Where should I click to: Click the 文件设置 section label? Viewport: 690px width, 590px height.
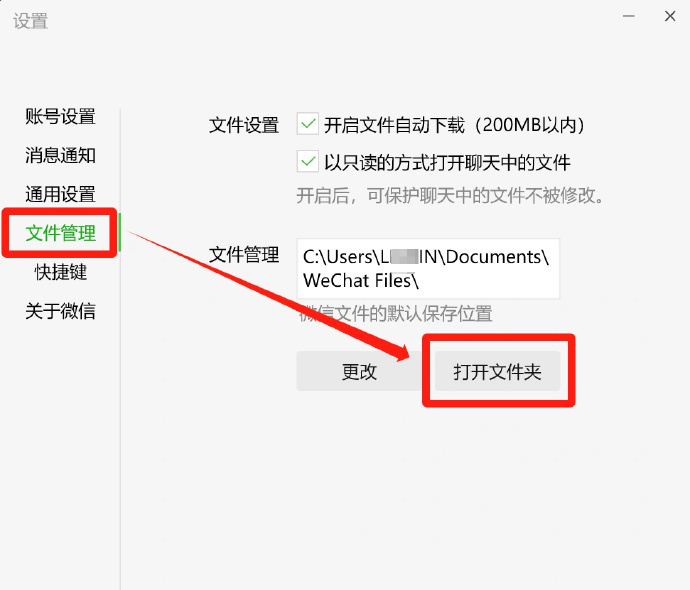[x=244, y=125]
